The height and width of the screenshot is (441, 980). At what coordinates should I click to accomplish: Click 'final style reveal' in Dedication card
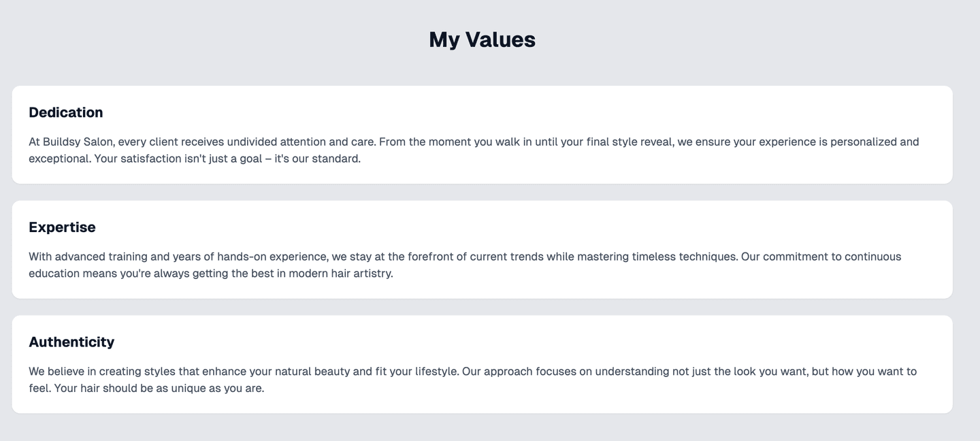630,142
